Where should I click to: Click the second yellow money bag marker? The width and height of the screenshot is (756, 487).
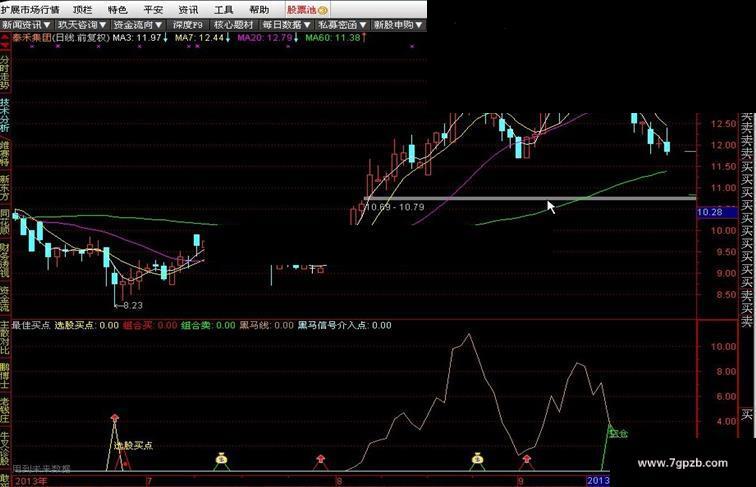click(477, 459)
